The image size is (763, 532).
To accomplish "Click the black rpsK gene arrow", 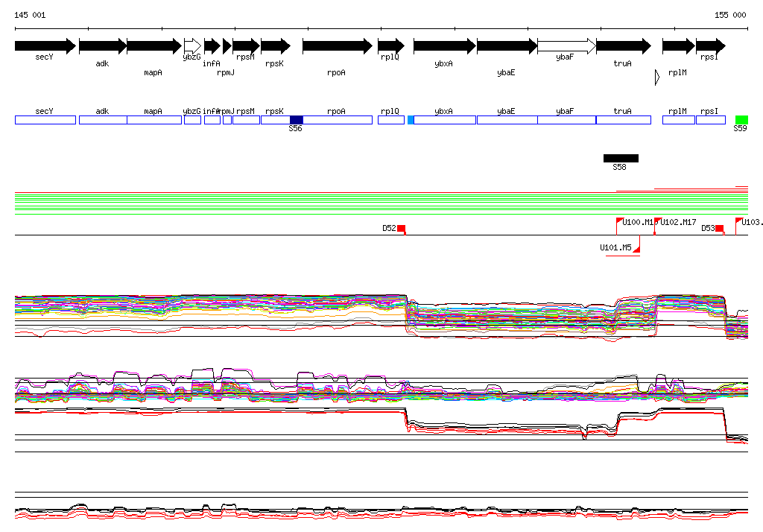I will (276, 46).
